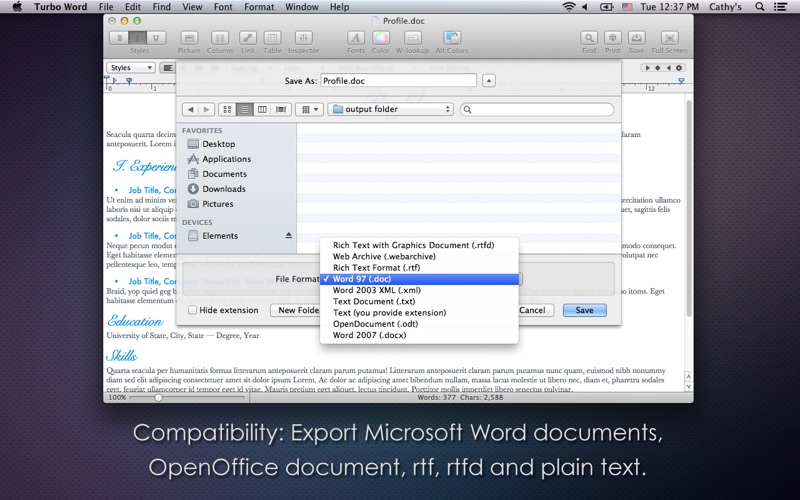800x500 pixels.
Task: Switch to list view
Action: (244, 109)
